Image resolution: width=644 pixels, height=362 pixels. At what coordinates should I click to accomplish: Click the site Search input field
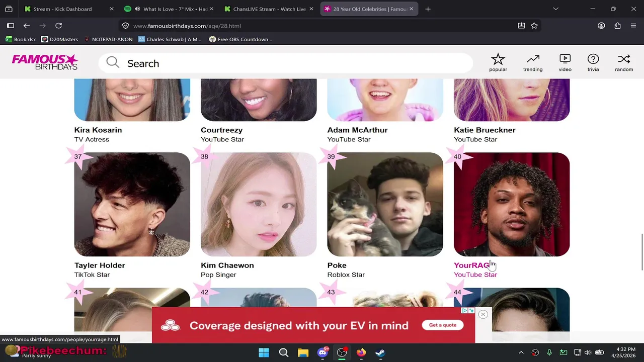pos(286,63)
